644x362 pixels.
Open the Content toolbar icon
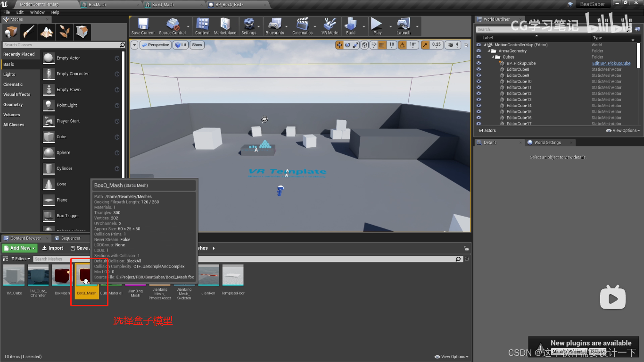pos(202,26)
